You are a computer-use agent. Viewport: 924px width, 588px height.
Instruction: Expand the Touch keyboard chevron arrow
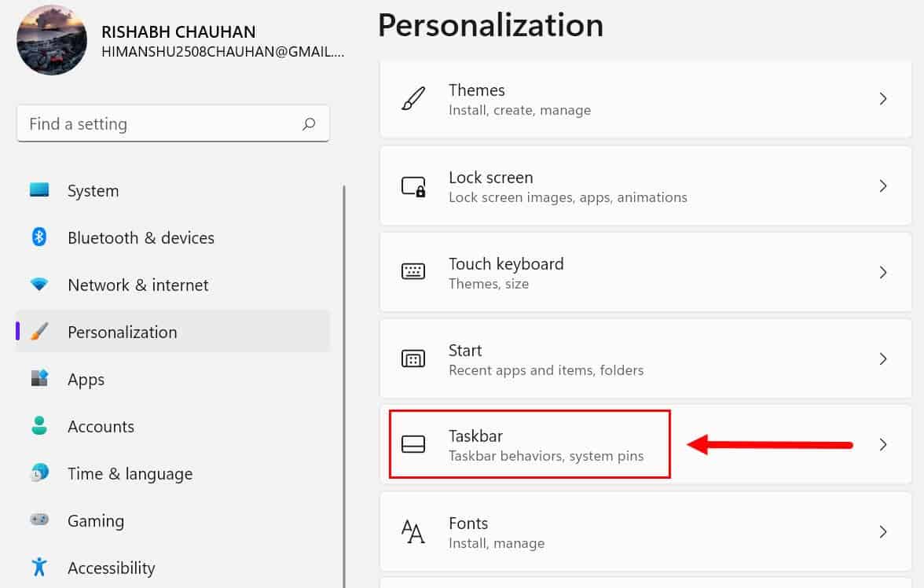pyautogui.click(x=883, y=273)
